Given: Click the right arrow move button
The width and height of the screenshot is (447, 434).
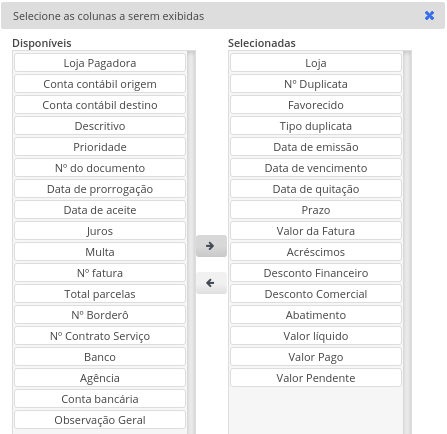Looking at the screenshot, I should pos(211,246).
